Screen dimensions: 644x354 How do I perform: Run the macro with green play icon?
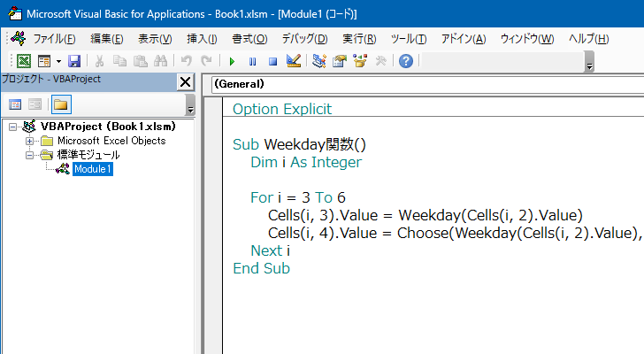[x=232, y=62]
